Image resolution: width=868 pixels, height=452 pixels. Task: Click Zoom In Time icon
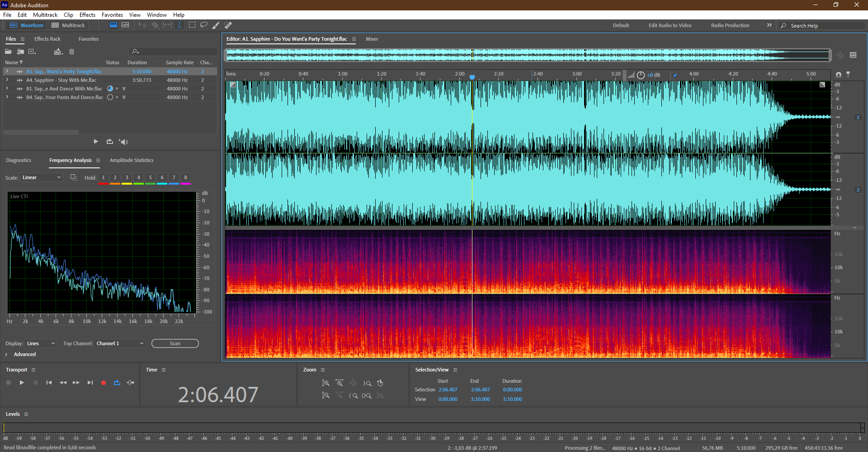[x=339, y=383]
